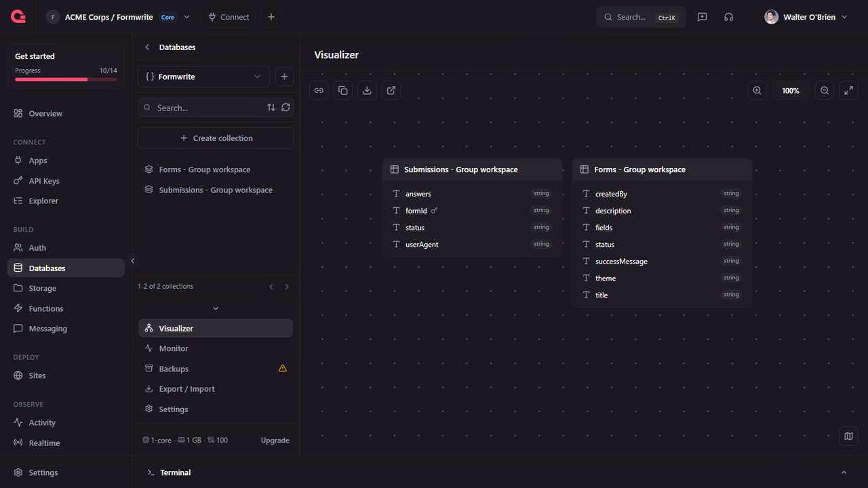Open the Walter O'Brien user menu
The height and width of the screenshot is (488, 868).
[806, 17]
